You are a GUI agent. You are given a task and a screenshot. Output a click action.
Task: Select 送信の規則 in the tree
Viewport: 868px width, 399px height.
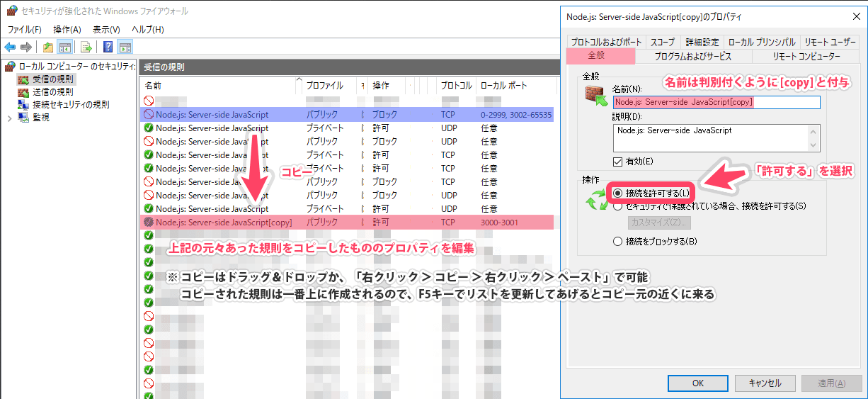(x=53, y=91)
